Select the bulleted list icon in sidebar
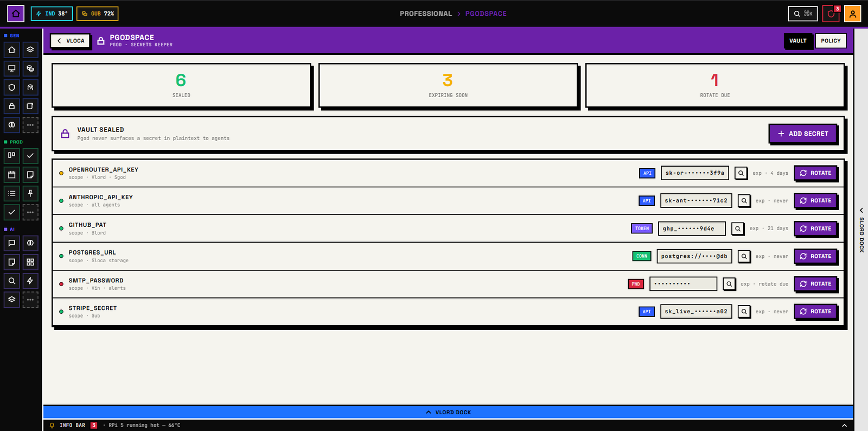868x431 pixels. [x=12, y=193]
